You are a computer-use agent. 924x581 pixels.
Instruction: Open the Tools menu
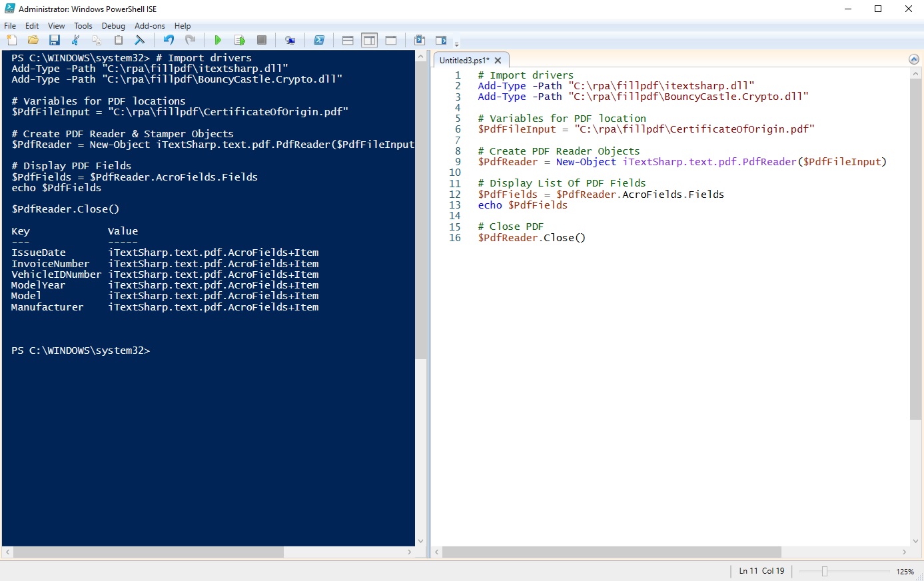[x=83, y=26]
